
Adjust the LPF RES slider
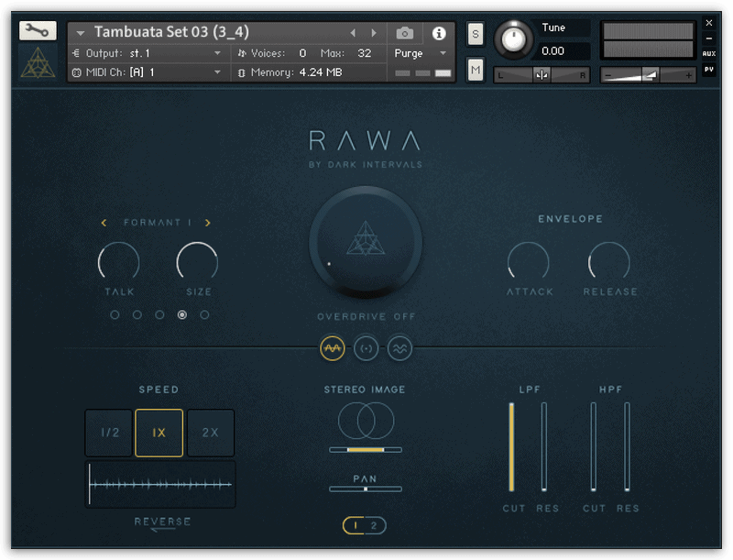[544, 447]
